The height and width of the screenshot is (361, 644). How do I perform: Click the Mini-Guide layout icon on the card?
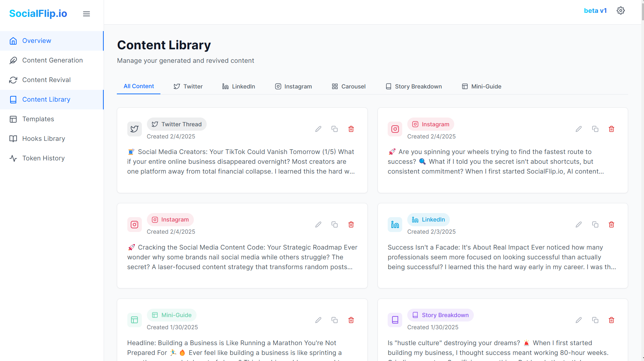(134, 320)
